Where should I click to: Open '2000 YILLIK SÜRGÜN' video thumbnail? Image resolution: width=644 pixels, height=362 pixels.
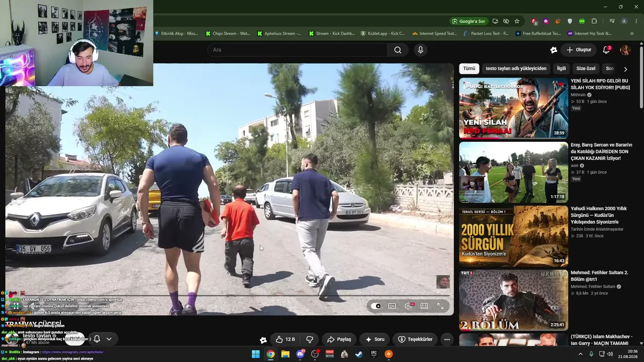(x=513, y=236)
